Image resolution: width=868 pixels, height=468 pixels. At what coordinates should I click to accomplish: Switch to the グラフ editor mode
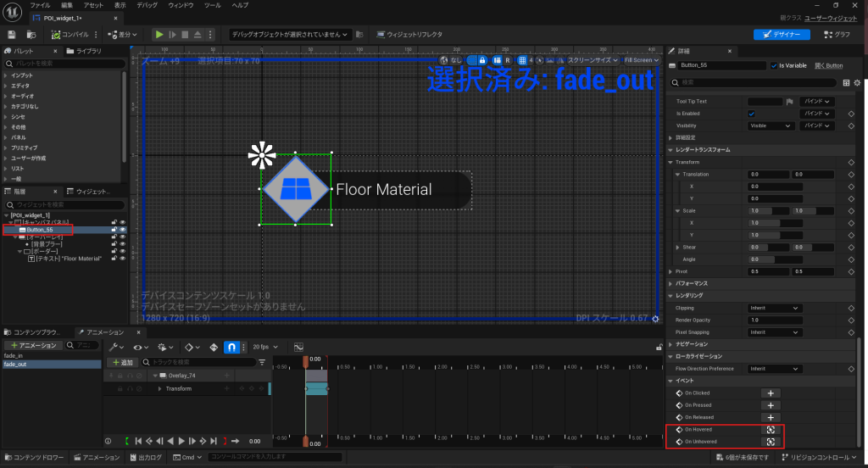[837, 34]
